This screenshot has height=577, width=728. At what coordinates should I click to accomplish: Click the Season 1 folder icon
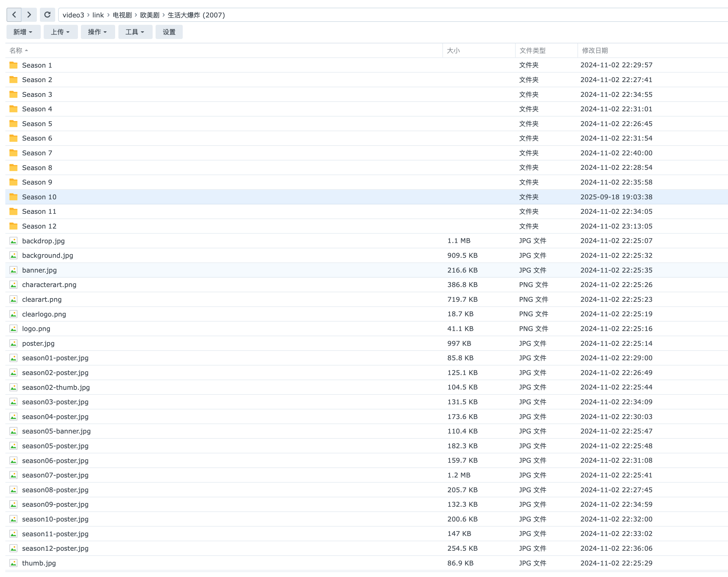14,65
